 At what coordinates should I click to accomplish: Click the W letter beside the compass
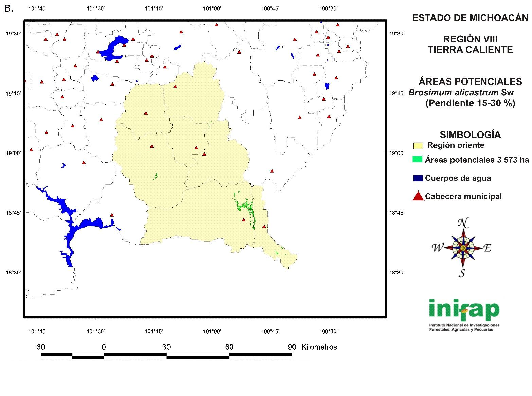tap(437, 248)
